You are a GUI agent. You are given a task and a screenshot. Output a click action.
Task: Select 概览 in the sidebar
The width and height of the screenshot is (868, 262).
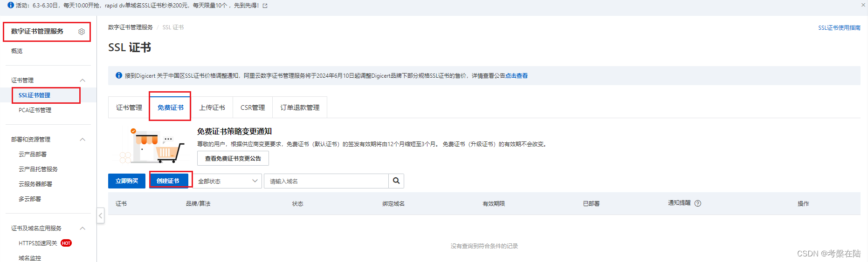[x=17, y=51]
